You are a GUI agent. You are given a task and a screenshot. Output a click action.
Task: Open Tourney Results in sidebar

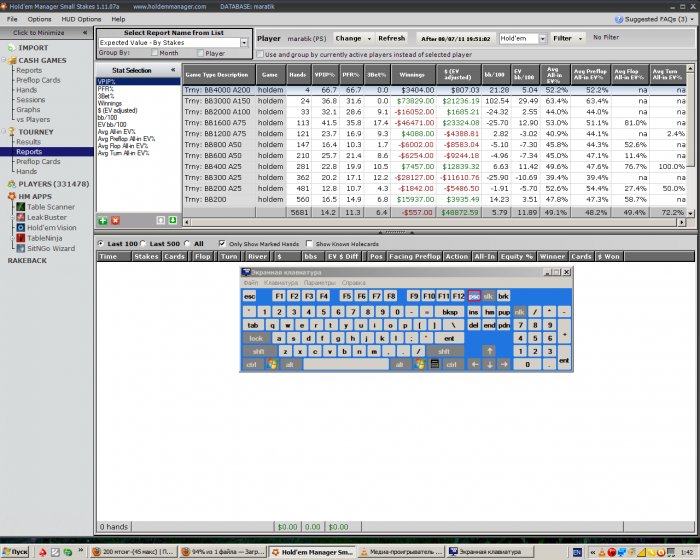click(x=28, y=142)
